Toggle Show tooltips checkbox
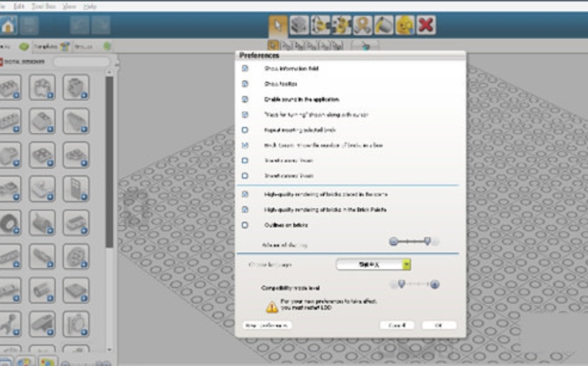The width and height of the screenshot is (588, 366). (245, 84)
